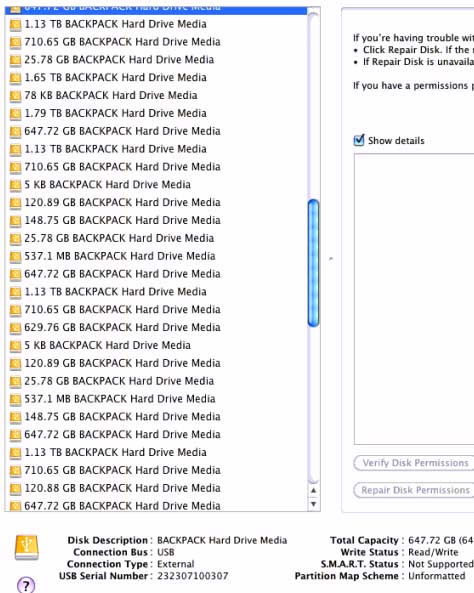This screenshot has height=593, width=474.
Task: Select the 5 KB row right below 710.65 GB
Action: (156, 185)
